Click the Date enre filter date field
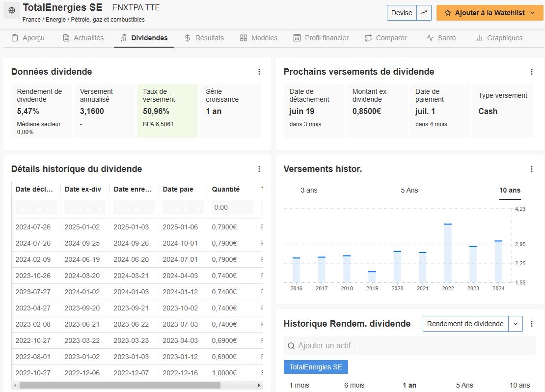Viewport: 545px width, 392px height. pyautogui.click(x=134, y=207)
